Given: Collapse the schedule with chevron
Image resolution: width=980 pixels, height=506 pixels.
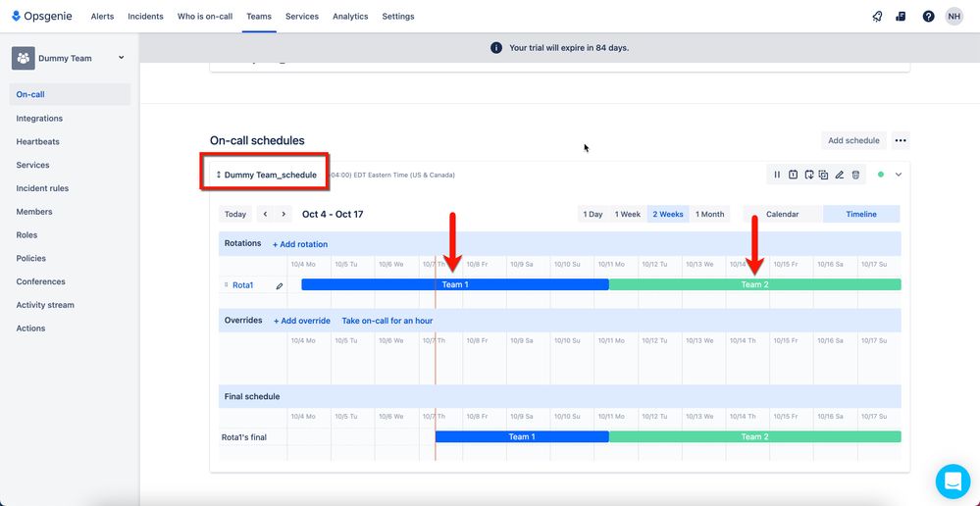Looking at the screenshot, I should [x=899, y=175].
